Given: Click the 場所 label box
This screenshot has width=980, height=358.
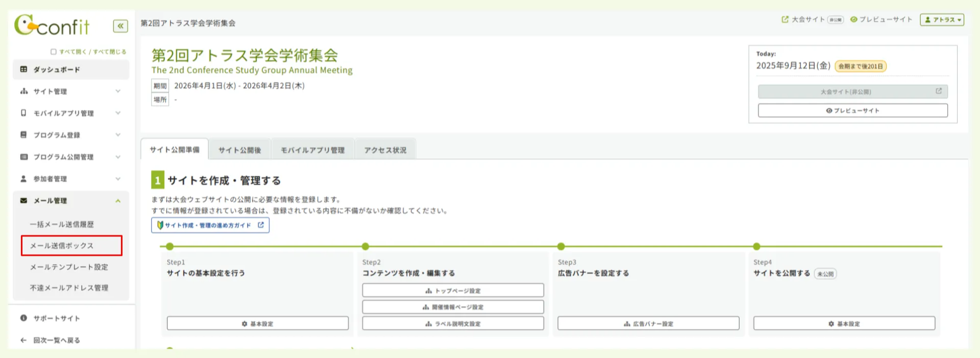Looking at the screenshot, I should point(160,100).
